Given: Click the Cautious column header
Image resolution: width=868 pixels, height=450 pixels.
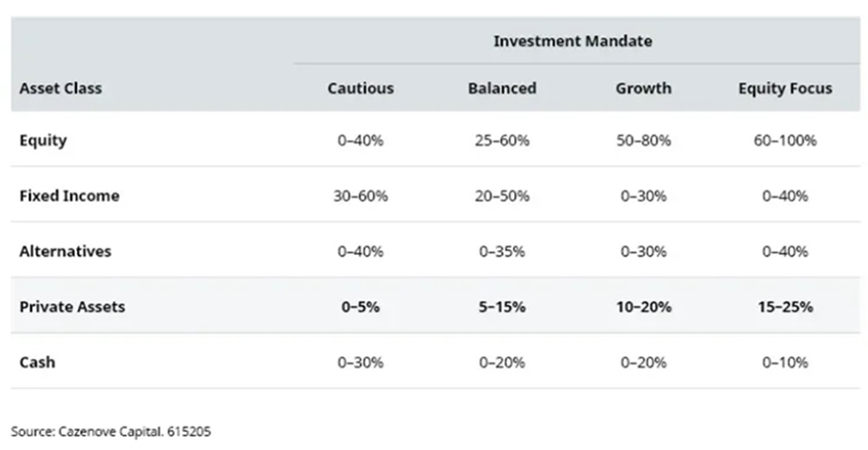Looking at the screenshot, I should [360, 88].
